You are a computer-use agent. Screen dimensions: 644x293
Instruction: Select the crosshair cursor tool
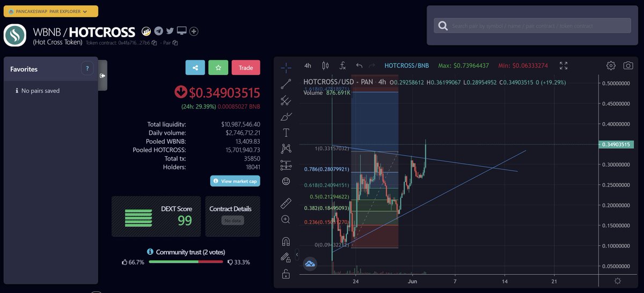(286, 67)
